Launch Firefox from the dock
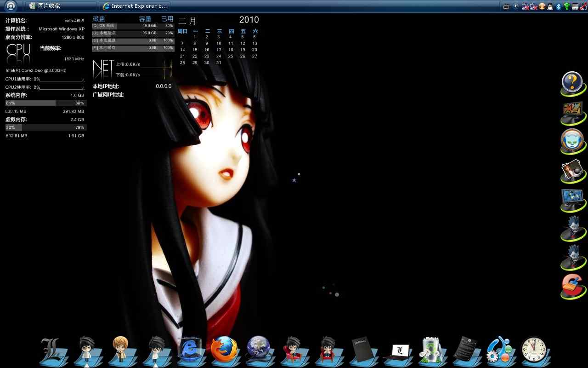 [224, 351]
